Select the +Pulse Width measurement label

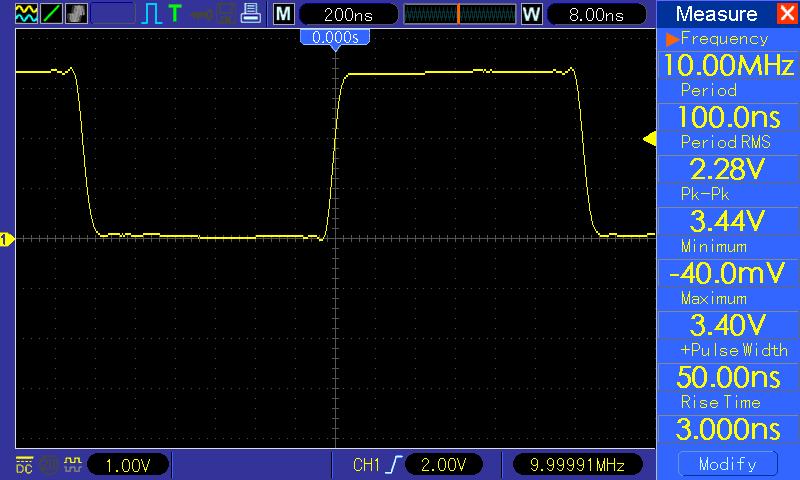pos(734,350)
